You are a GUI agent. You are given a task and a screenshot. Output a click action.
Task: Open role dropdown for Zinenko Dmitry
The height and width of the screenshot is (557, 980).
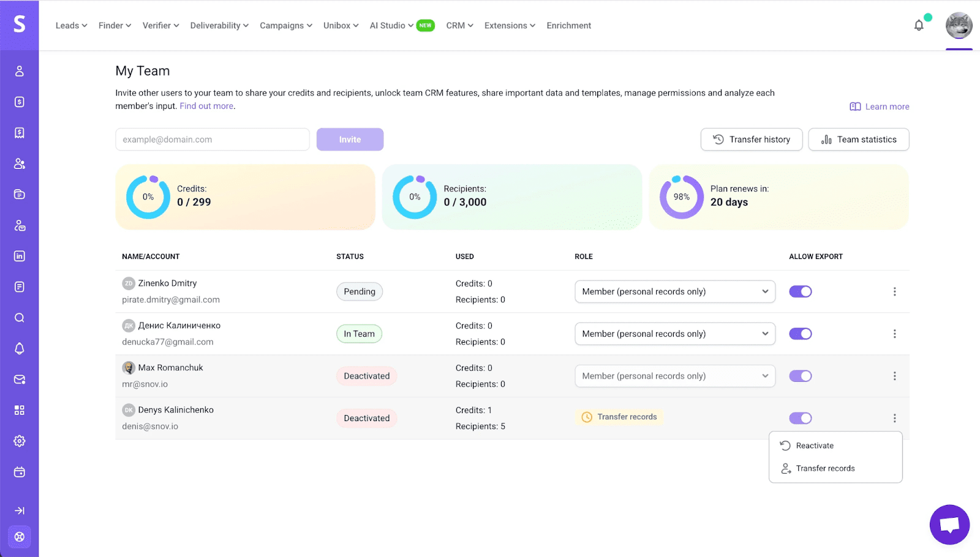(674, 292)
